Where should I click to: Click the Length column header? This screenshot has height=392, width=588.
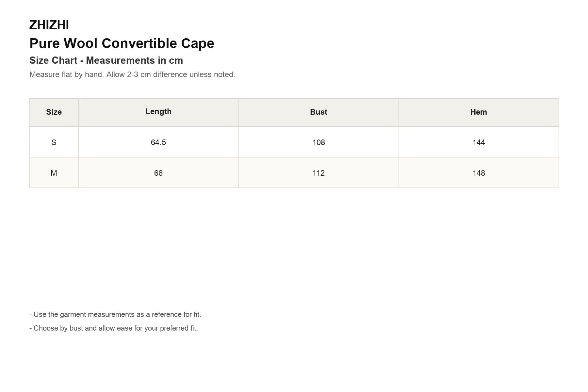158,111
